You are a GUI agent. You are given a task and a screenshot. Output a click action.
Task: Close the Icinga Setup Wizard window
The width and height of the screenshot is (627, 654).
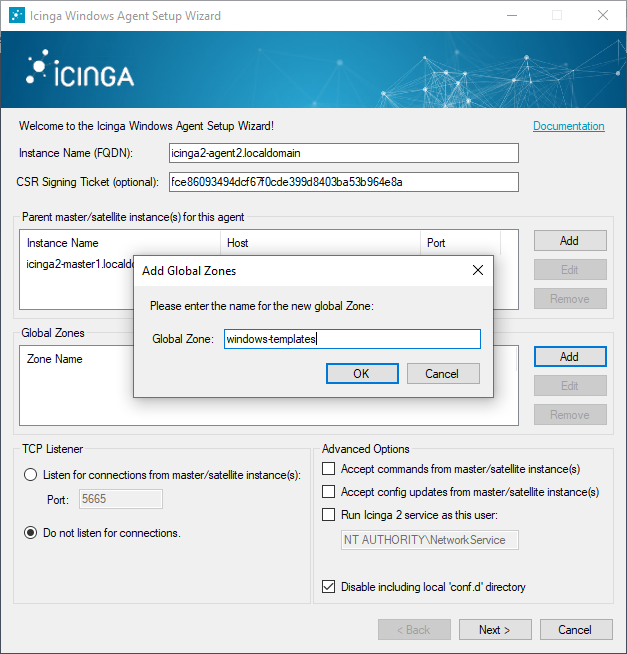click(602, 16)
